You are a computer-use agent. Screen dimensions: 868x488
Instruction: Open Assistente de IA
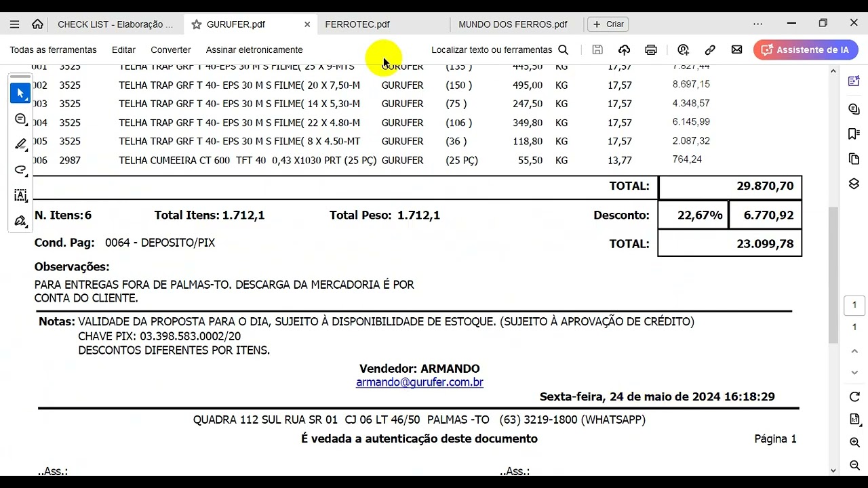pos(806,49)
